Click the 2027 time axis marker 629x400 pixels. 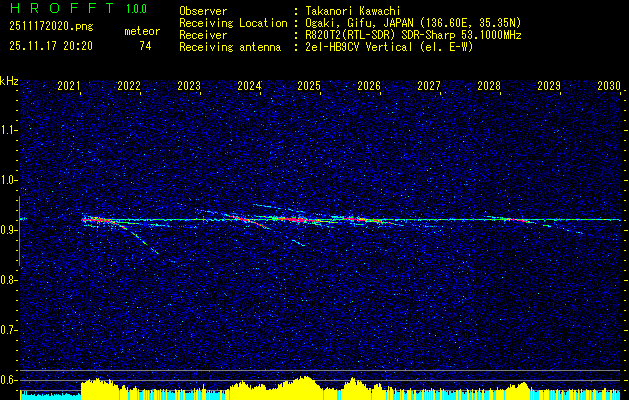tap(429, 85)
